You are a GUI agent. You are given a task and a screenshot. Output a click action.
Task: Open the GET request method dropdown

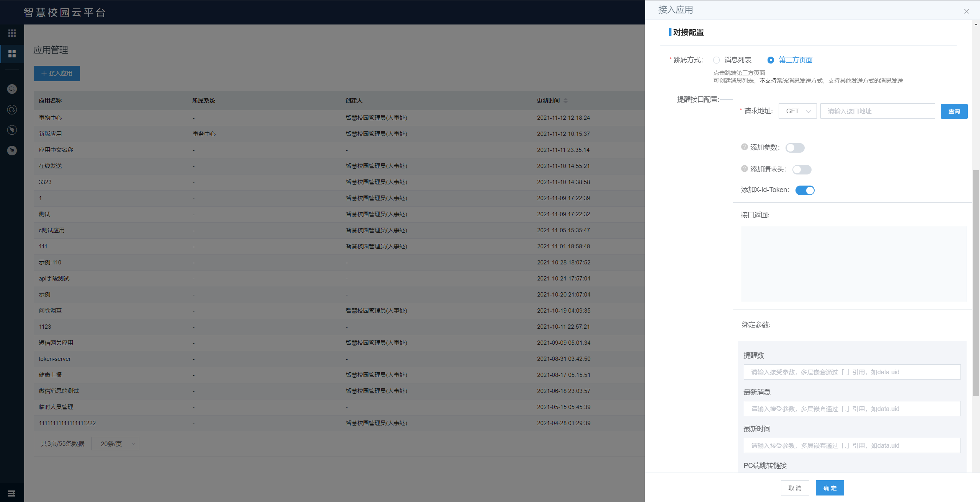[798, 111]
